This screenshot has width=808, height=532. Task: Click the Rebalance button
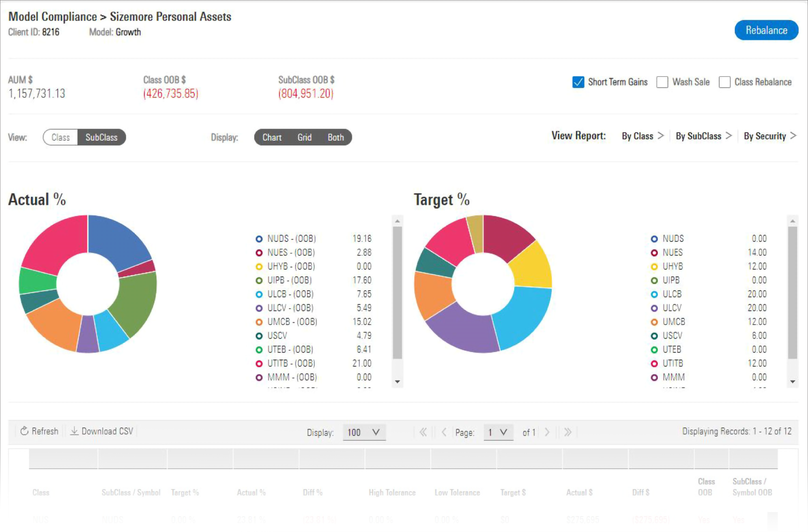(x=766, y=30)
